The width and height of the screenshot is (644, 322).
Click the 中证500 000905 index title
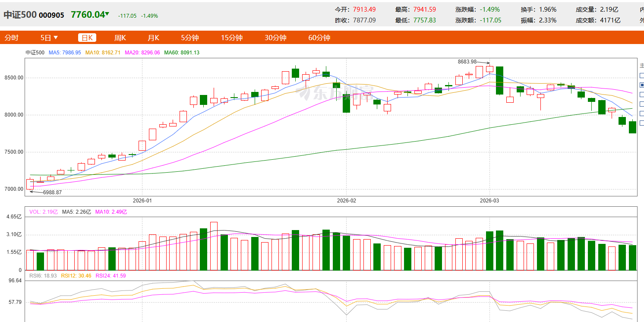click(34, 15)
